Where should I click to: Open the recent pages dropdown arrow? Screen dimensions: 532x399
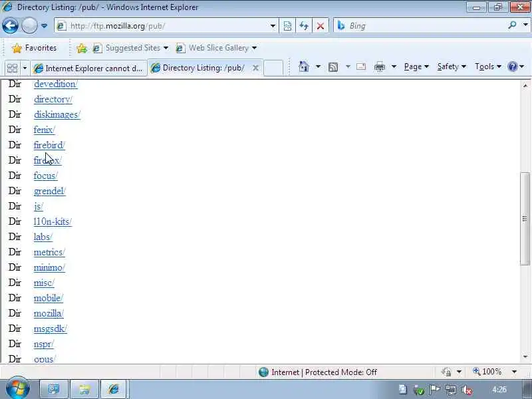point(44,26)
